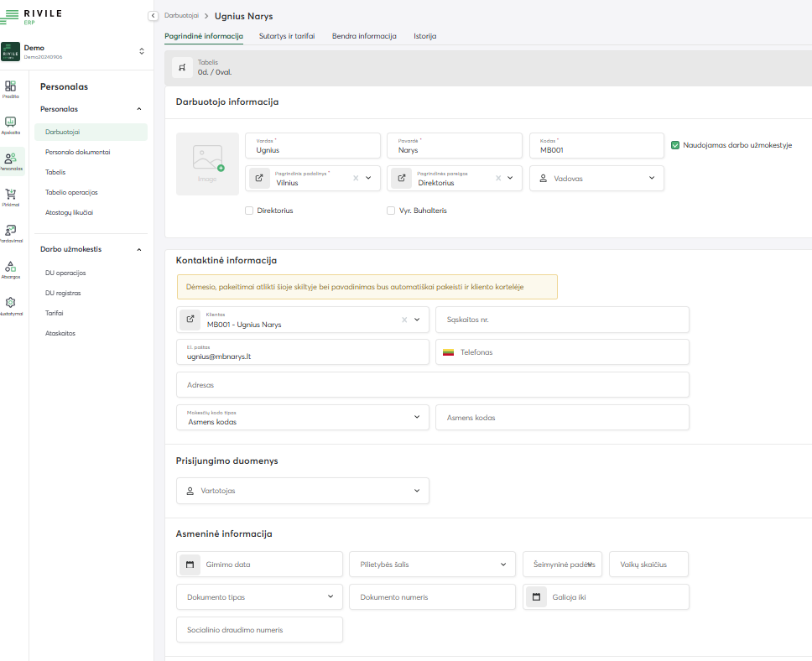The image size is (812, 661).
Task: Open the Pirkimai shopping cart icon
Action: tap(11, 195)
